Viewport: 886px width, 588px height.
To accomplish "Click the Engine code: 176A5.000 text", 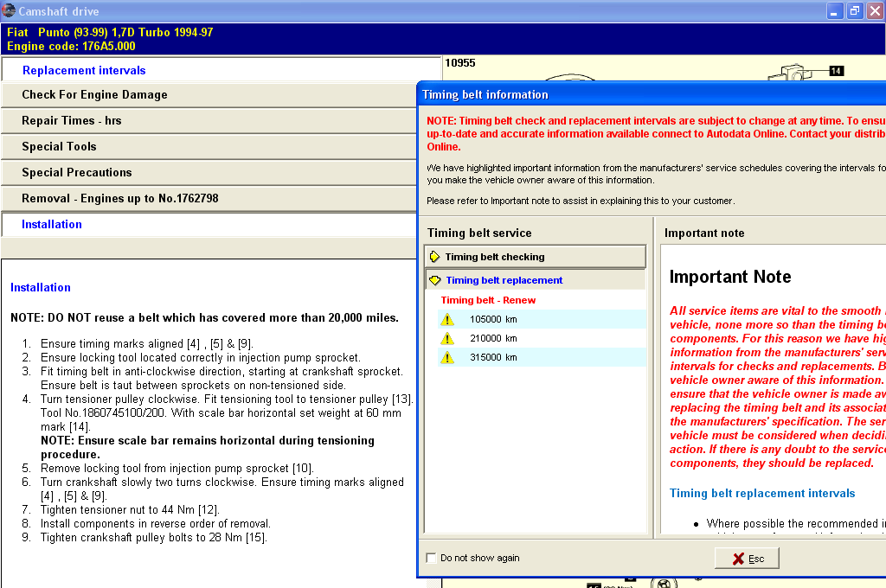I will coord(71,47).
